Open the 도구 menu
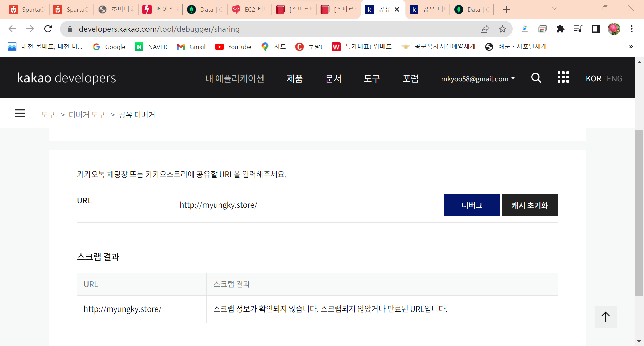 pyautogui.click(x=372, y=78)
